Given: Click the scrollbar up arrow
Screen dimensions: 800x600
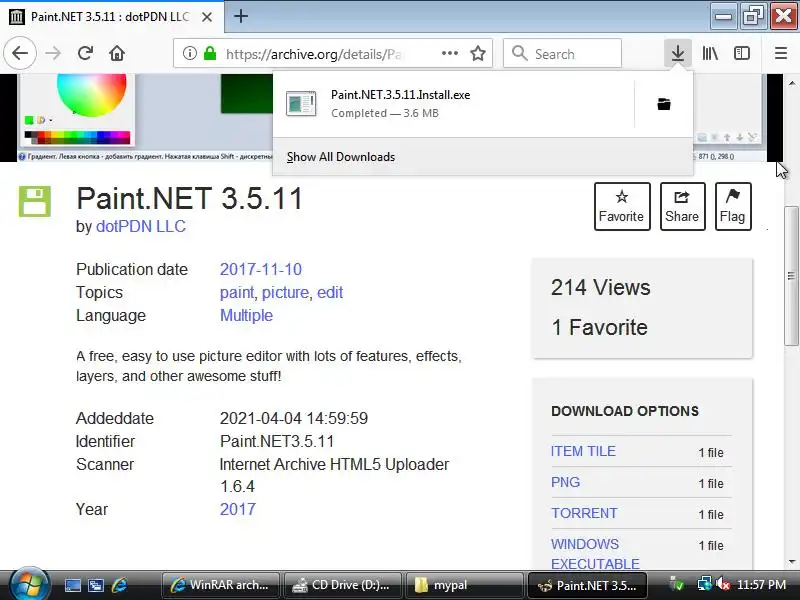Looking at the screenshot, I should 791,83.
